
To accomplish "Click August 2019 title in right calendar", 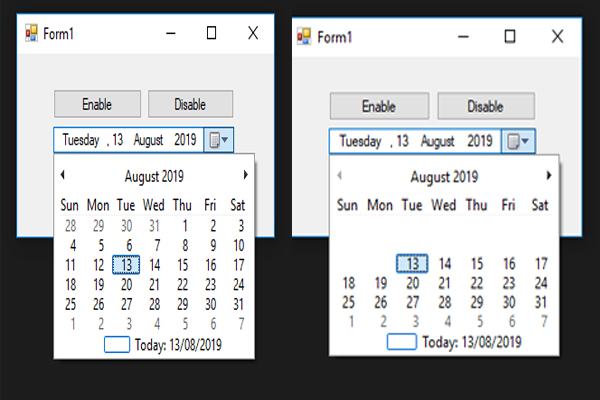I will pos(444,177).
